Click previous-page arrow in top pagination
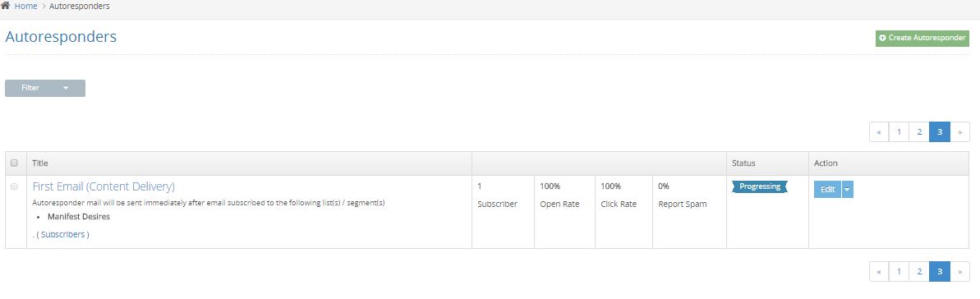The image size is (980, 299). coord(880,132)
